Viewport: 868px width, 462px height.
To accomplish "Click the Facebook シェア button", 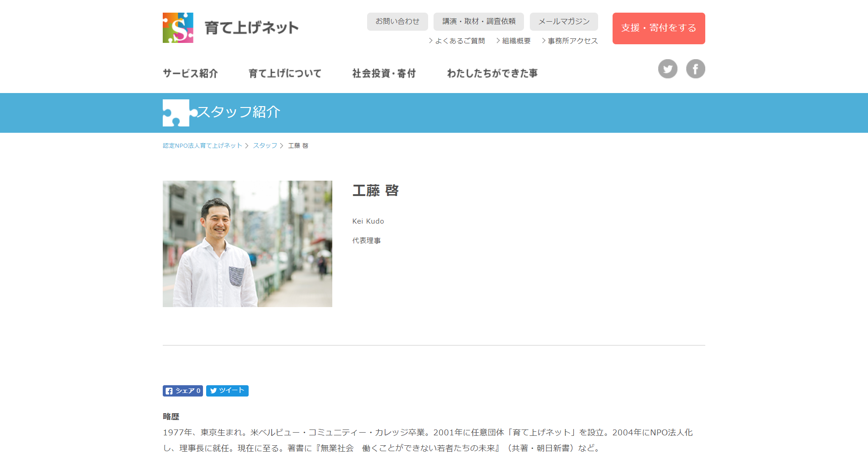I will [183, 391].
